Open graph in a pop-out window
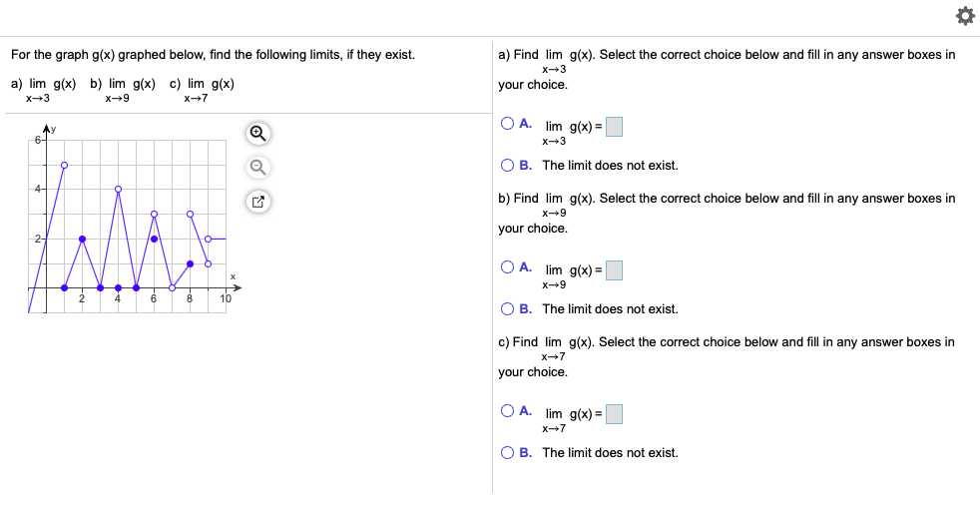Image resolution: width=980 pixels, height=507 pixels. point(257,203)
